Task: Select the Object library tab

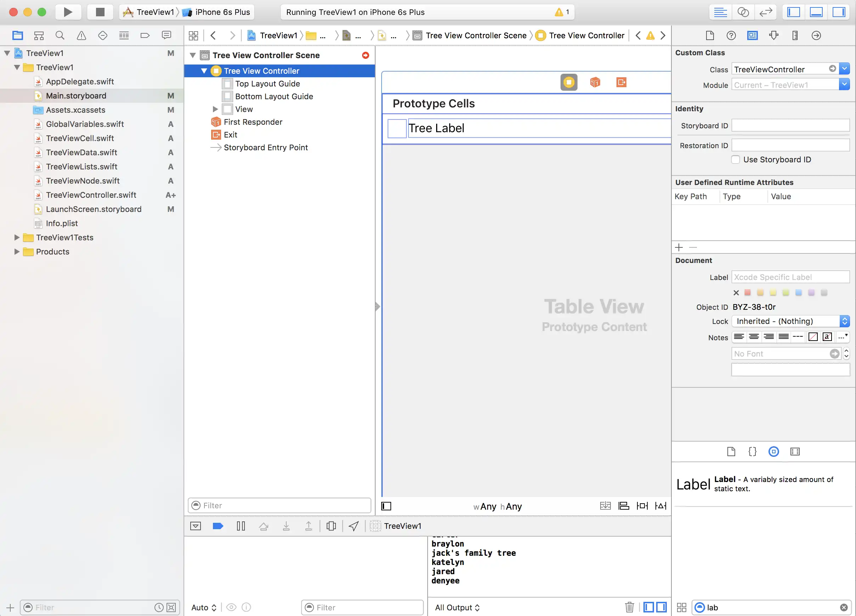Action: 773,452
